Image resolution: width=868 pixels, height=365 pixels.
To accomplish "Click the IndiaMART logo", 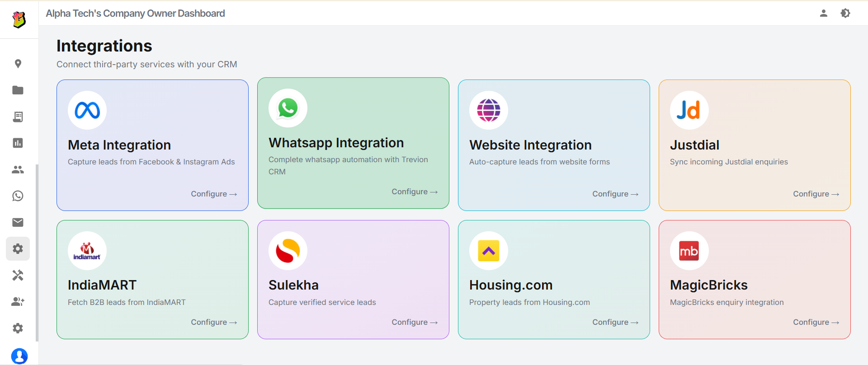I will (87, 251).
